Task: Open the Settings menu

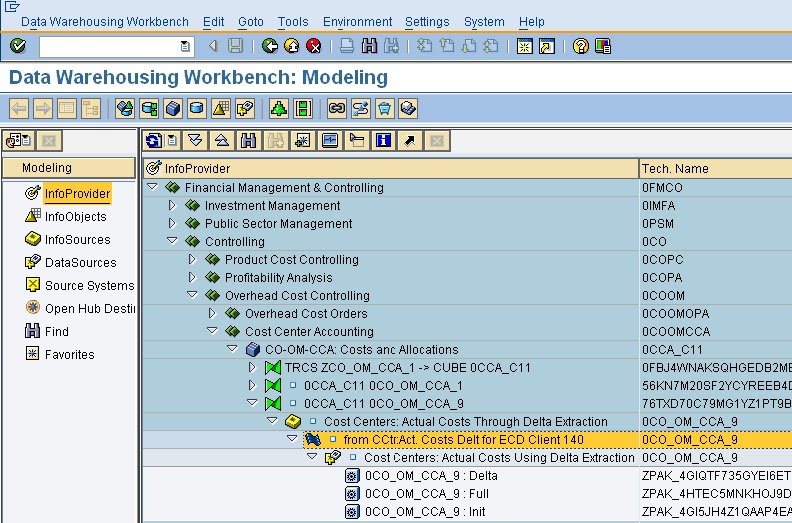Action: tap(427, 22)
